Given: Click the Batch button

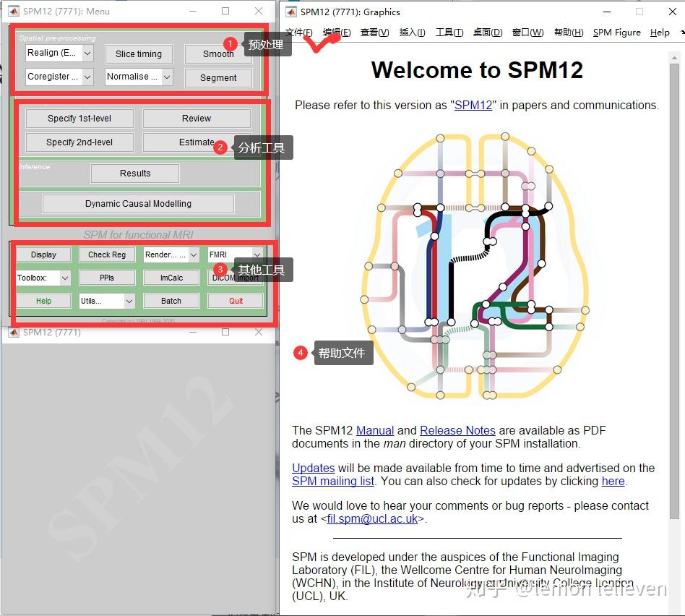Looking at the screenshot, I should [171, 301].
